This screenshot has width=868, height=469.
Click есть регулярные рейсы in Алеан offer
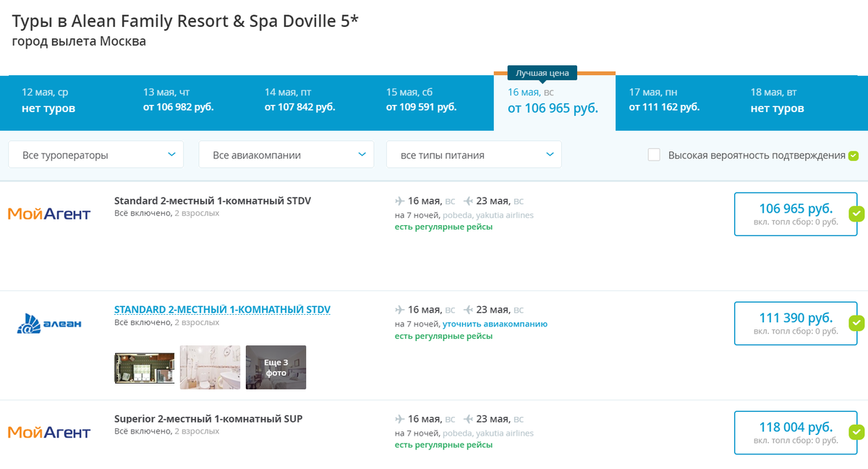(443, 337)
